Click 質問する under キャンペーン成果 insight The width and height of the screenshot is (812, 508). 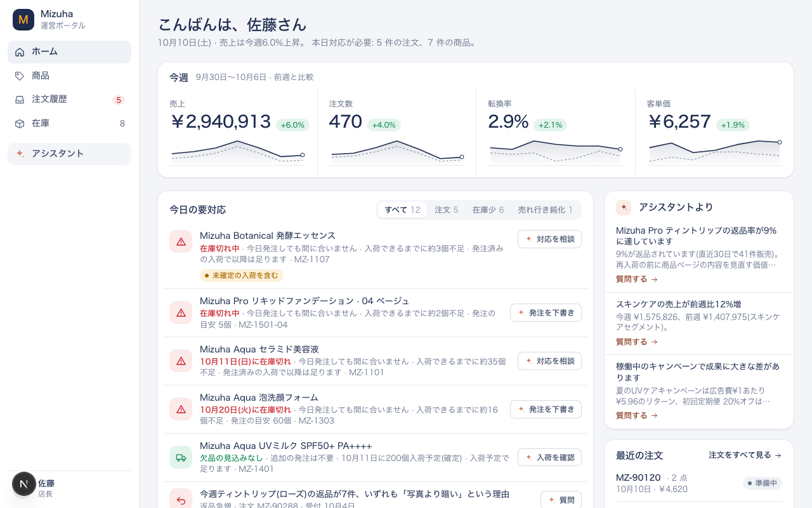[636, 415]
